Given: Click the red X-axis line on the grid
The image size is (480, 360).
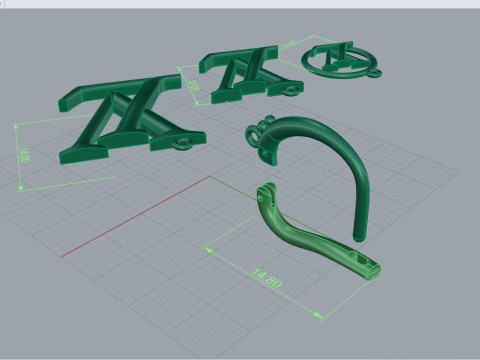Looking at the screenshot, I should click(136, 217).
